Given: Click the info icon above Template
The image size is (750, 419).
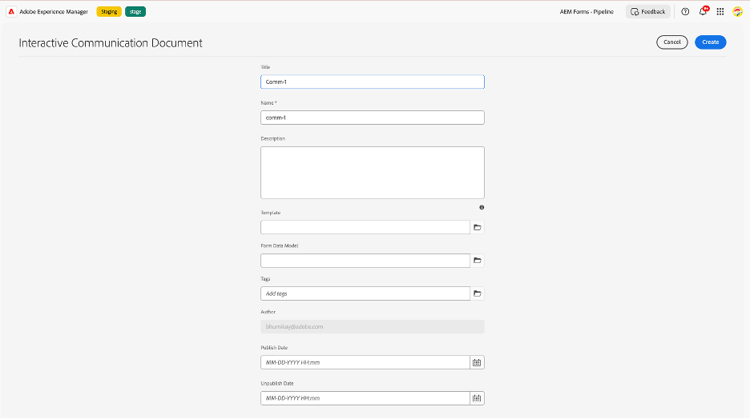Looking at the screenshot, I should tap(482, 208).
